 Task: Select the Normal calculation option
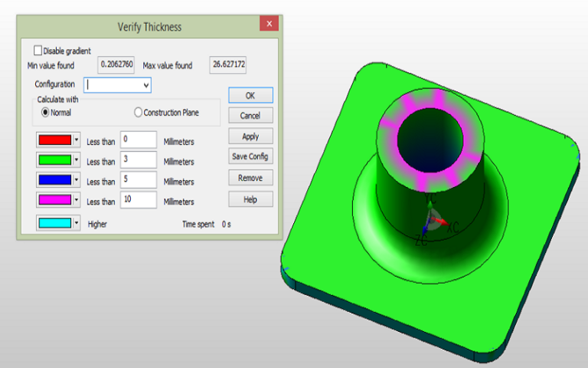45,112
